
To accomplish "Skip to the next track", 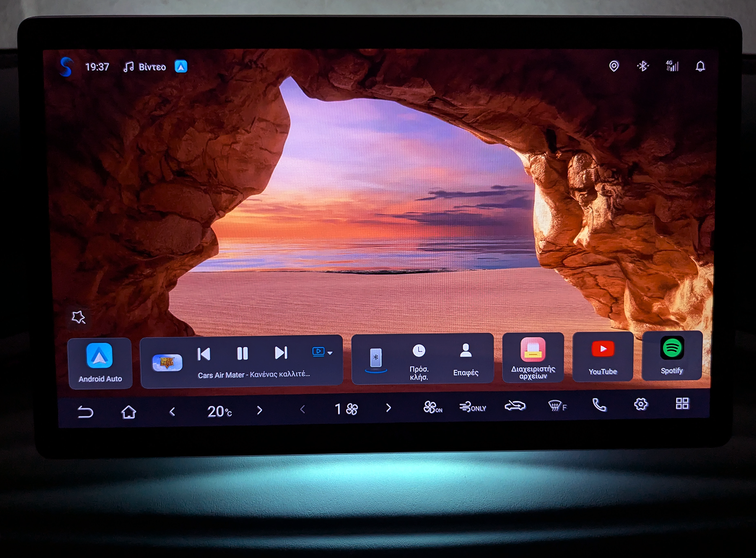I will (x=281, y=353).
